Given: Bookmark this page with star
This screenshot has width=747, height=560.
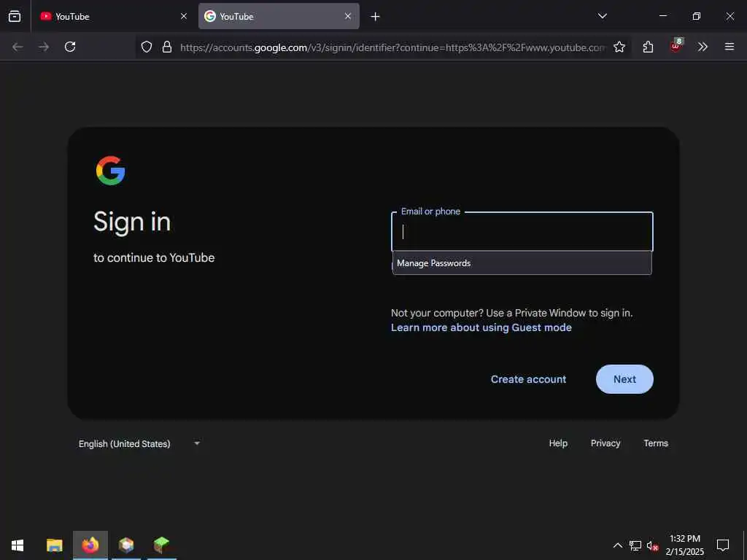Looking at the screenshot, I should click(x=619, y=47).
